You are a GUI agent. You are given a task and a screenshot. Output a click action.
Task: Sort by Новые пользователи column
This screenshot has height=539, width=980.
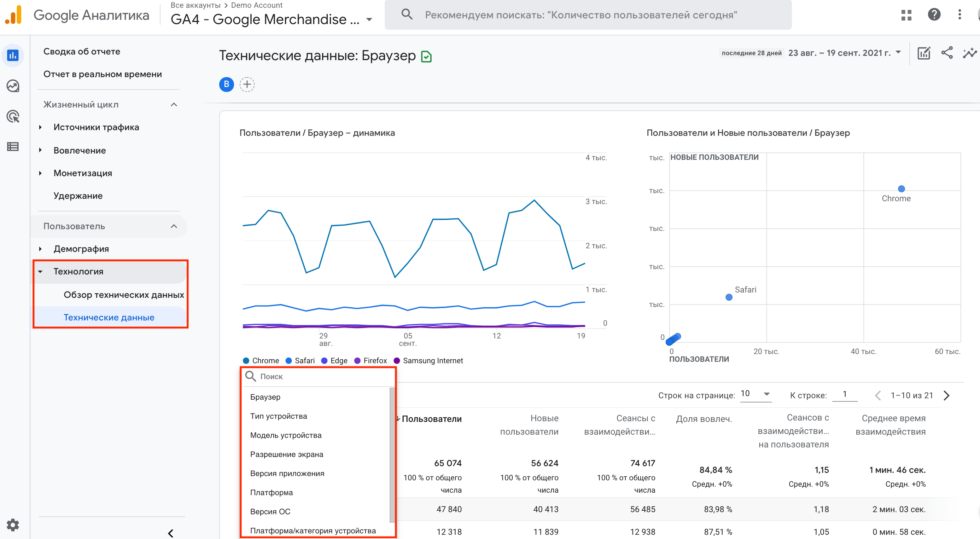click(x=529, y=425)
